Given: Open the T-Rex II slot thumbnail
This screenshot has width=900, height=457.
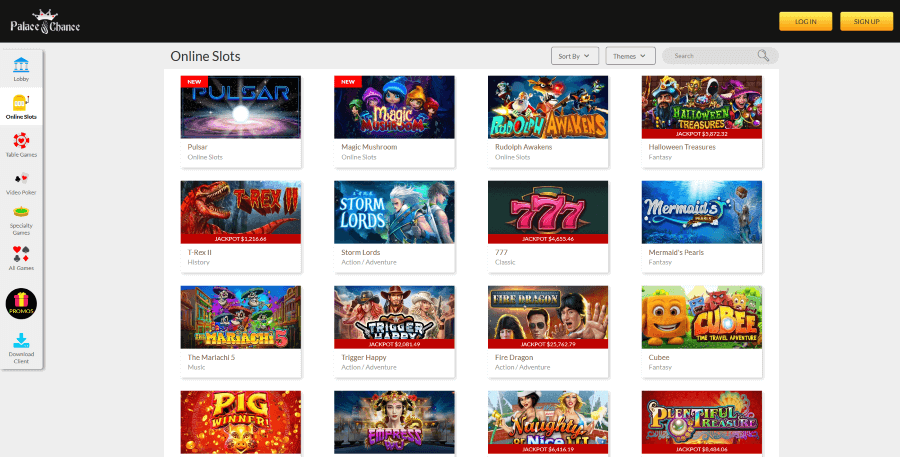Looking at the screenshot, I should coord(240,212).
